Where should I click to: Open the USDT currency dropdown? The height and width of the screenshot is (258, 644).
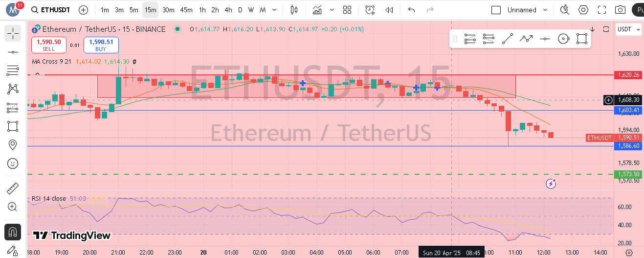628,29
